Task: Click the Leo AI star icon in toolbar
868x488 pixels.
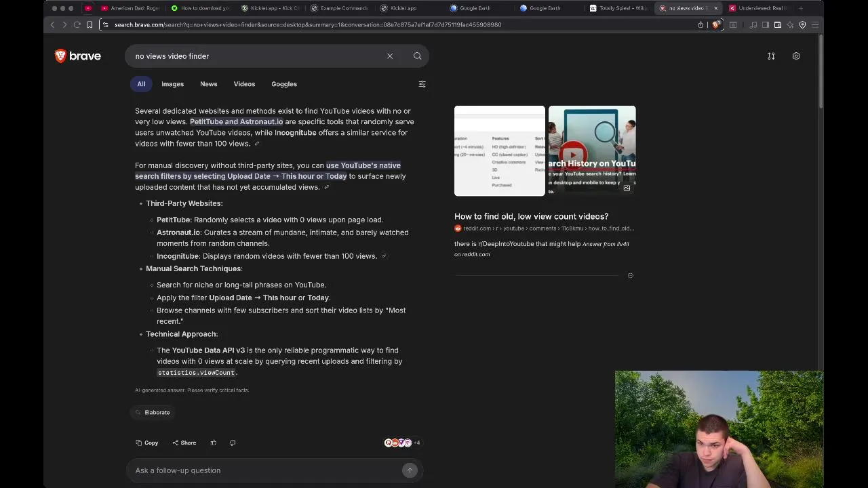Action: point(790,24)
